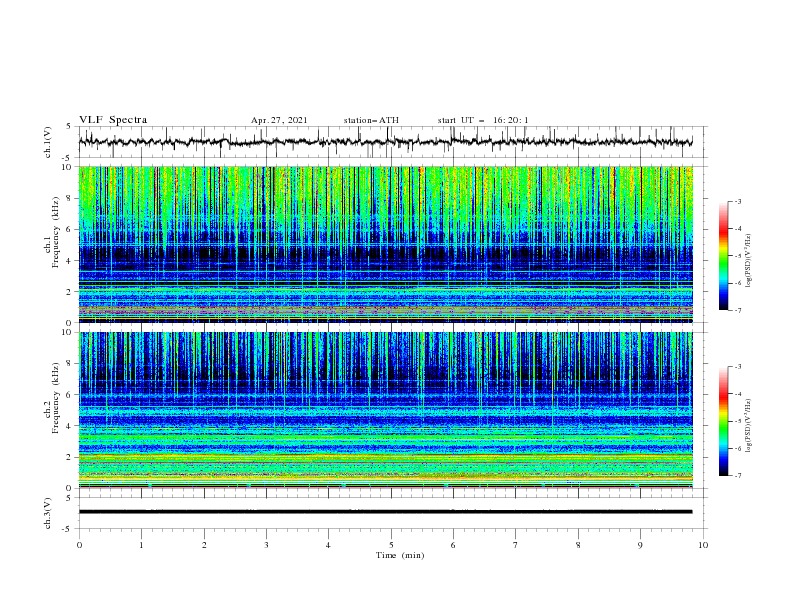The width and height of the screenshot is (792, 612).
Task: Click the "7" tick on the time axis
Action: pyautogui.click(x=516, y=545)
